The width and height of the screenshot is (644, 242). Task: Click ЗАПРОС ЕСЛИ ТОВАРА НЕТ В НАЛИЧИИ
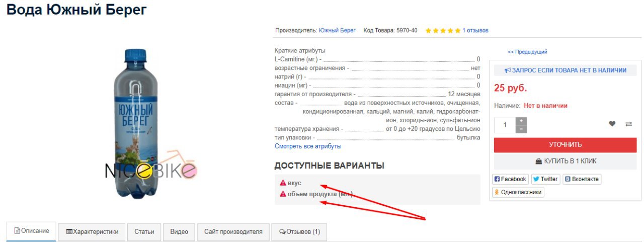(x=565, y=70)
